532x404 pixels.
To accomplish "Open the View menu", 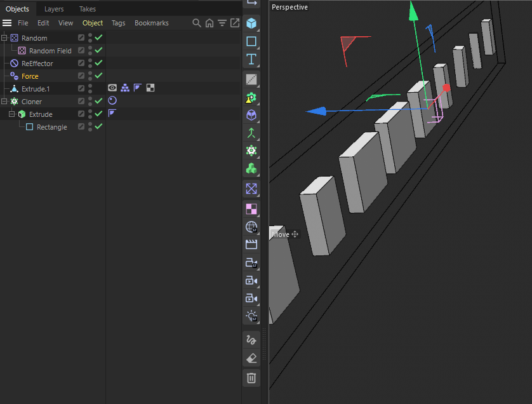I will pos(65,23).
